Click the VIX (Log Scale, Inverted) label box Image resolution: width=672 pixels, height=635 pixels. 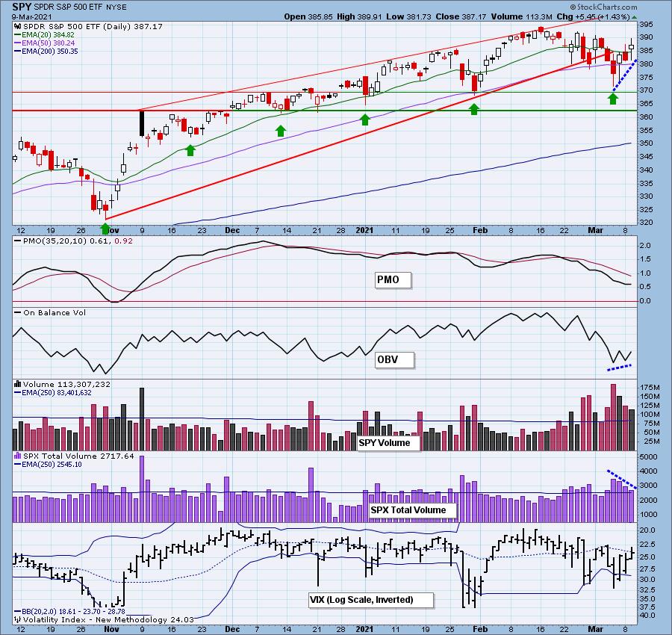(370, 601)
